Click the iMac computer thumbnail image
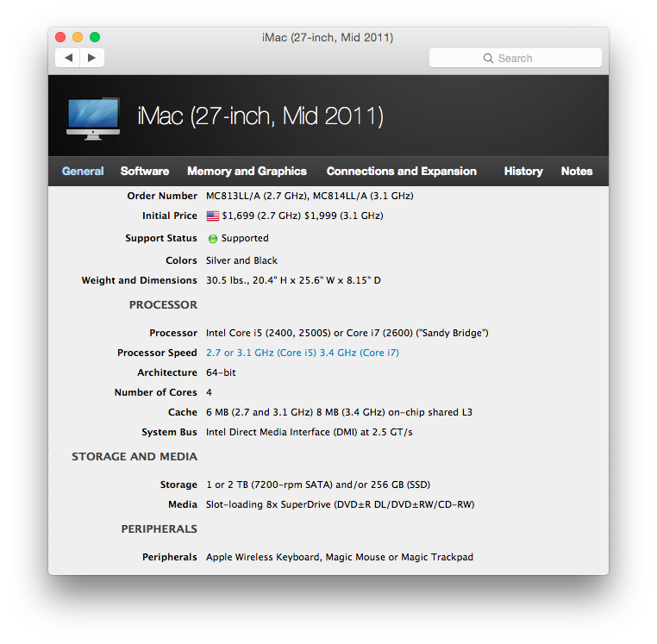This screenshot has width=657, height=644. pyautogui.click(x=93, y=119)
